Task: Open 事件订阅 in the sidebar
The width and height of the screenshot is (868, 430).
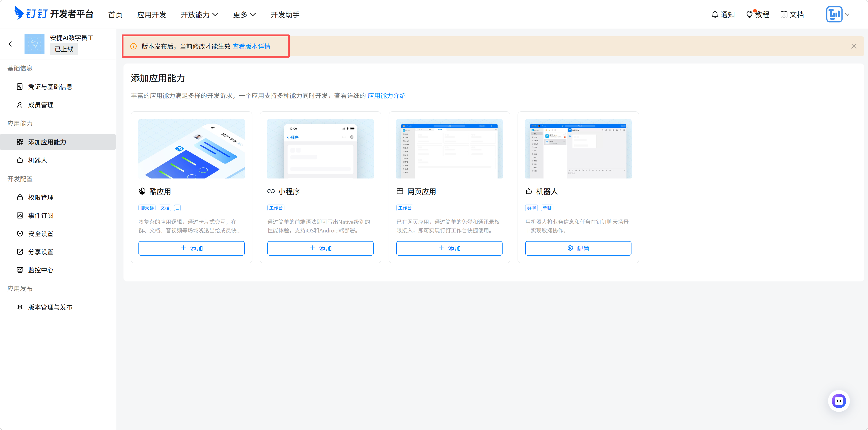Action: click(58, 215)
